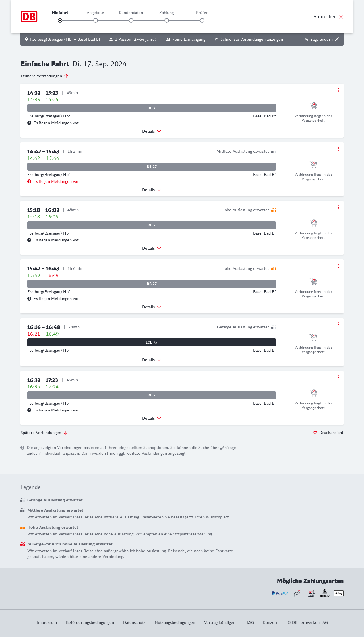Click the pencil icon next to Anfrage ändern
Screen dimensions: 364x637
(337, 39)
